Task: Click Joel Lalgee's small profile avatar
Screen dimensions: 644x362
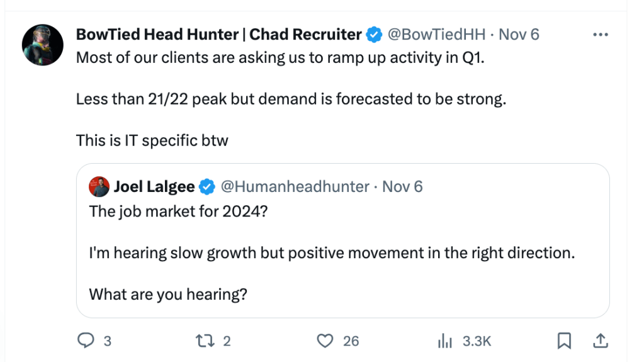Action: tap(99, 186)
